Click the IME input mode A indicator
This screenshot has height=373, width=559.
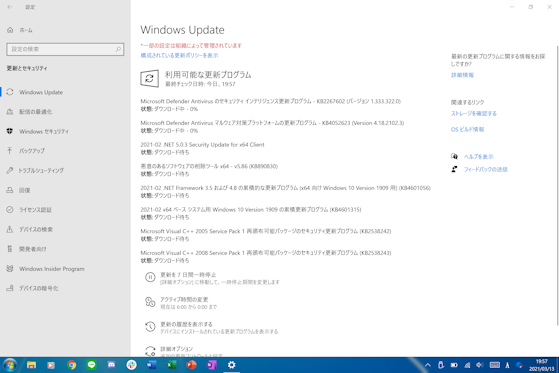coord(507,365)
